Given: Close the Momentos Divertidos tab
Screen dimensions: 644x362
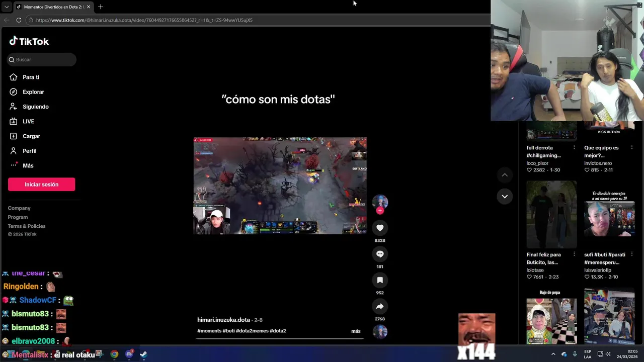Looking at the screenshot, I should 89,7.
